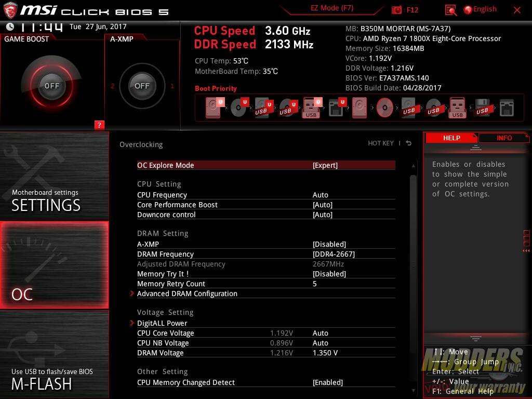
Task: Open the SETTINGS motherboard section
Action: [54, 176]
